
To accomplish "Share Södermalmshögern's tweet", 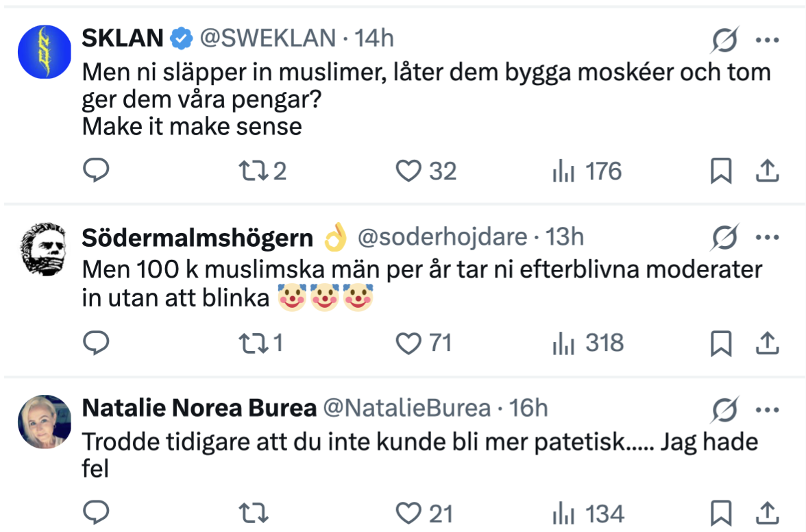I will click(x=767, y=343).
